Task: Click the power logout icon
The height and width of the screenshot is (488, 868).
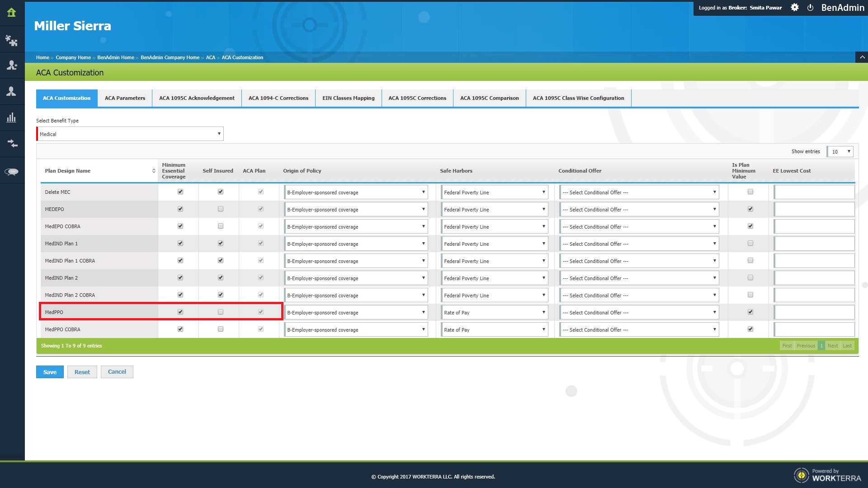Action: tap(810, 8)
